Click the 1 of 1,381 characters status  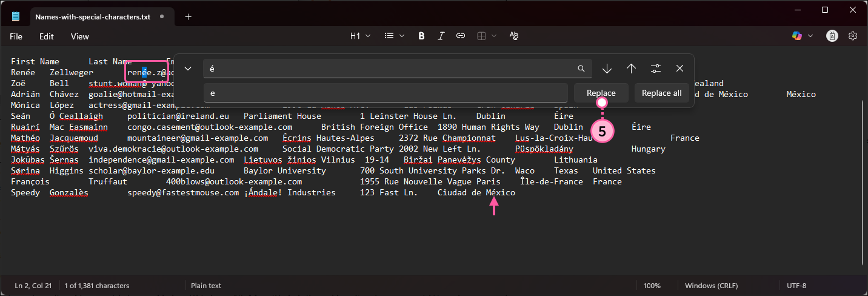[x=96, y=286]
